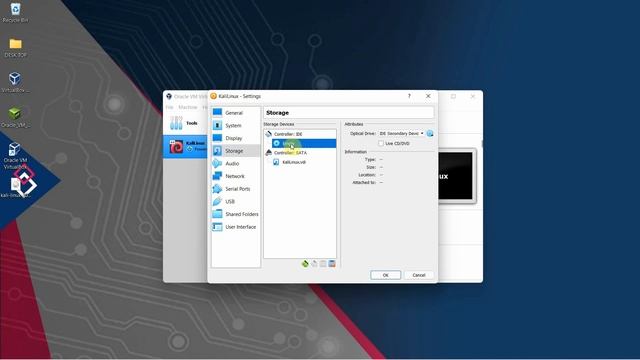Click Tools in VirtualBox Manager window

point(185,123)
